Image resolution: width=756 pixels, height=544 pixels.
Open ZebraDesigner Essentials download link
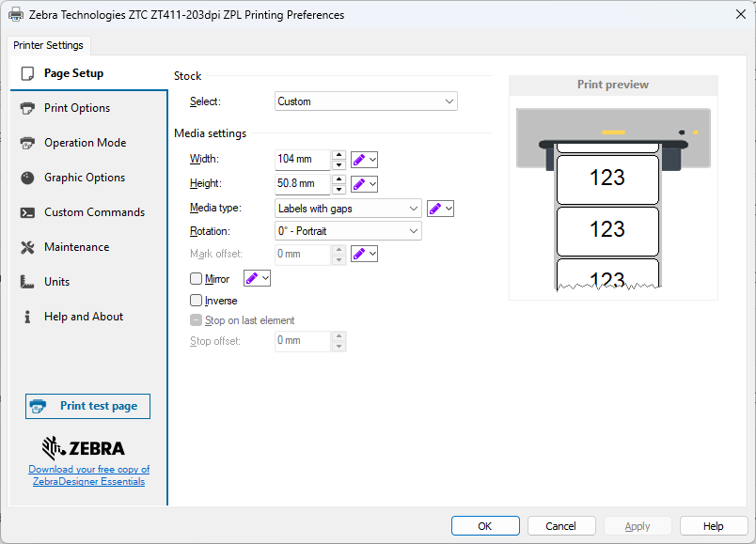click(88, 475)
